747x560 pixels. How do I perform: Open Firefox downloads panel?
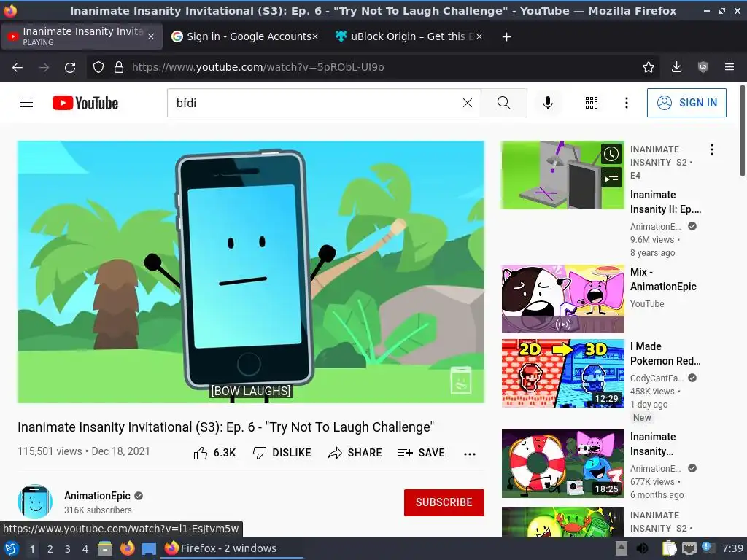(676, 67)
